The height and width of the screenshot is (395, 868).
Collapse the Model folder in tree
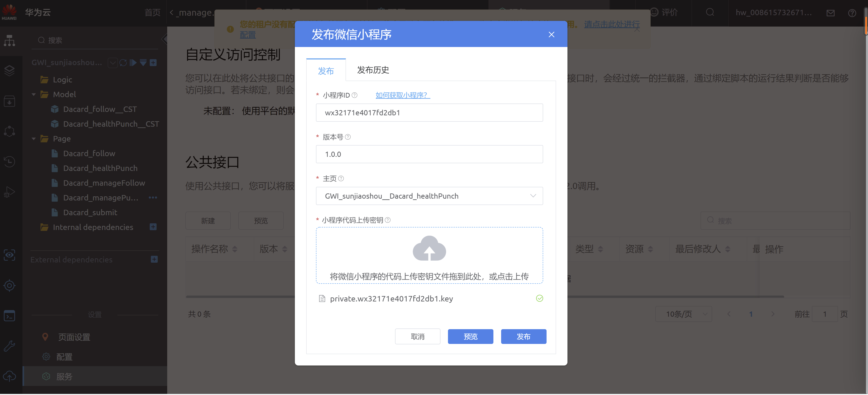[x=34, y=95]
